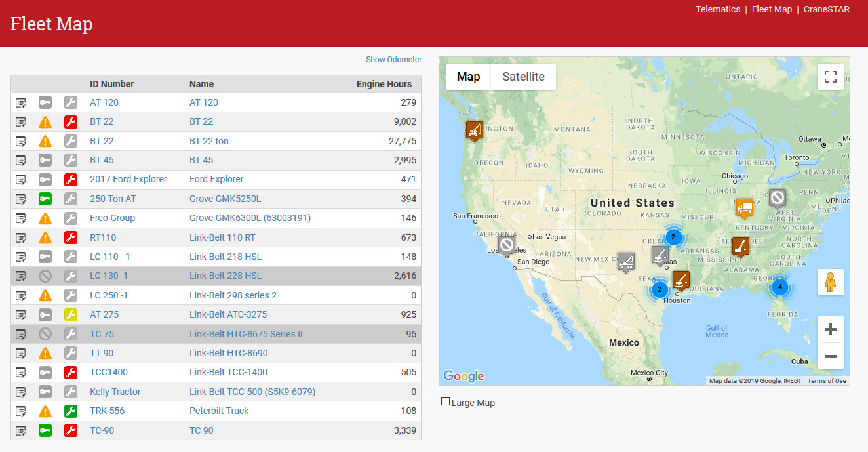Click the gray tow truck marker in New Mexico
Viewport: 868px width, 452px height.
pos(626,262)
